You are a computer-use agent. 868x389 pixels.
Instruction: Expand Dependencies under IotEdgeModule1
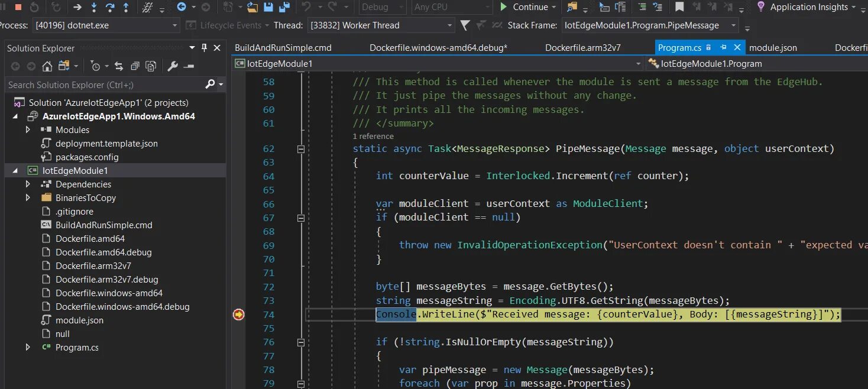[27, 184]
